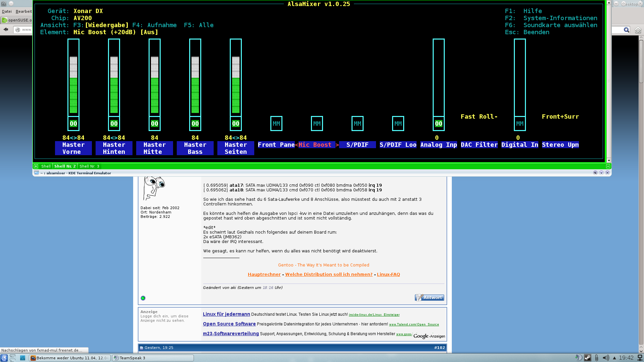
Task: Click the Steam tray icon
Action: coord(588,358)
